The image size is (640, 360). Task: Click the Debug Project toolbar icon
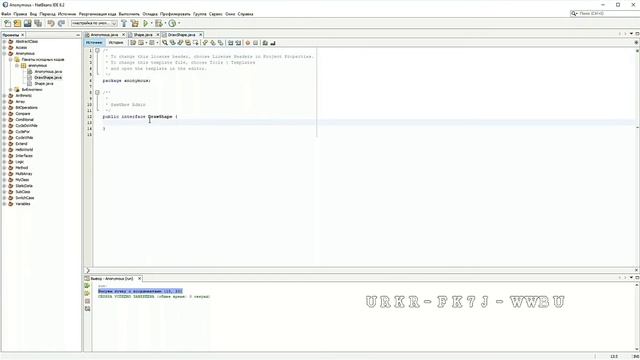pyautogui.click(x=159, y=24)
